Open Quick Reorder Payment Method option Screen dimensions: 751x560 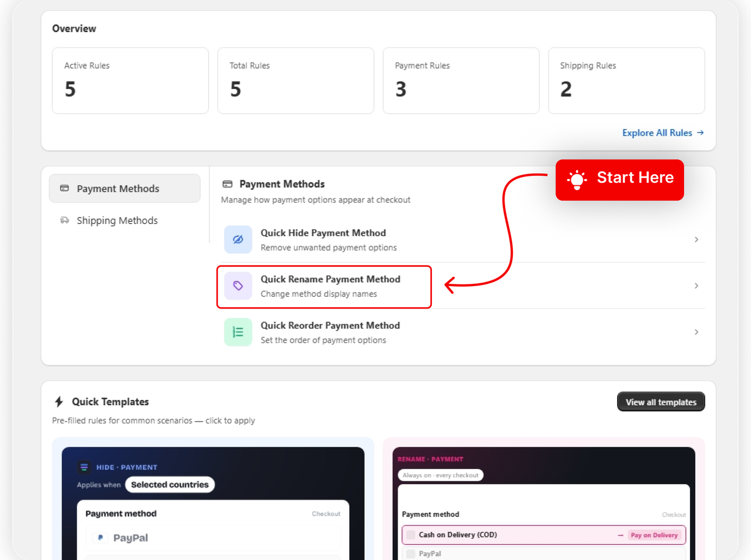pos(464,332)
